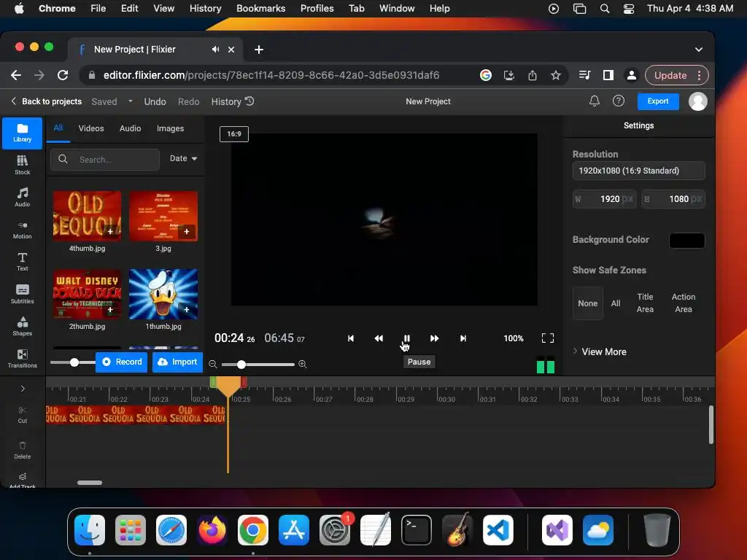Open the Motion panel

(x=23, y=230)
